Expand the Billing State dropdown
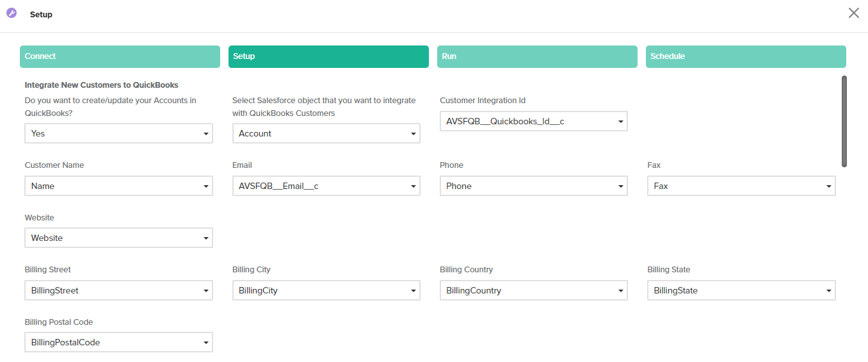 [741, 290]
